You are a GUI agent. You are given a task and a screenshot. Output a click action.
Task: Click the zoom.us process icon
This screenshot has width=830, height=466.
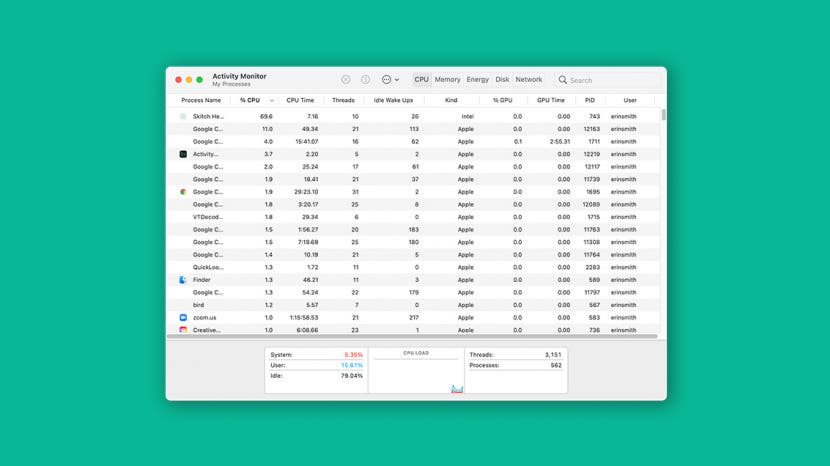(183, 318)
